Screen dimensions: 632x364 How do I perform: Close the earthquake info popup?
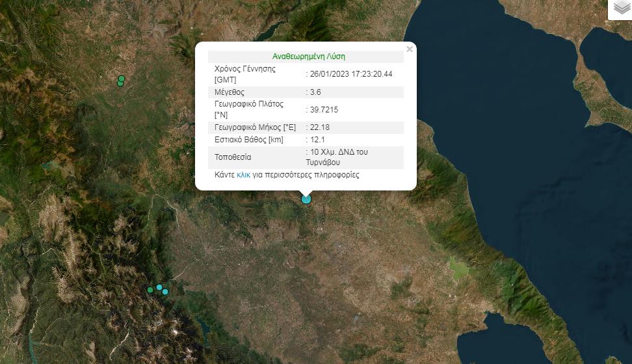(410, 49)
